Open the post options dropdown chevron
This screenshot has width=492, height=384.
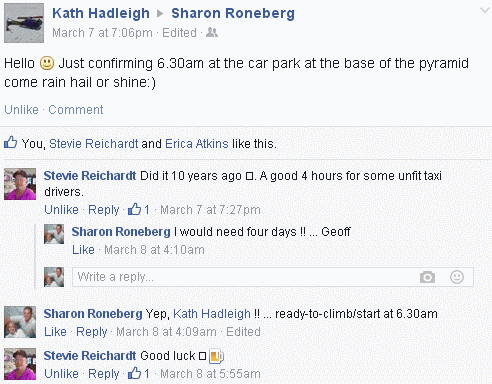[x=484, y=11]
